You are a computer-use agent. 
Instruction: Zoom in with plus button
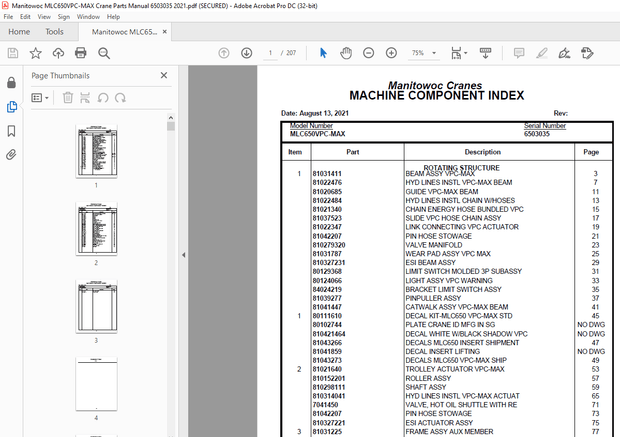coord(391,53)
